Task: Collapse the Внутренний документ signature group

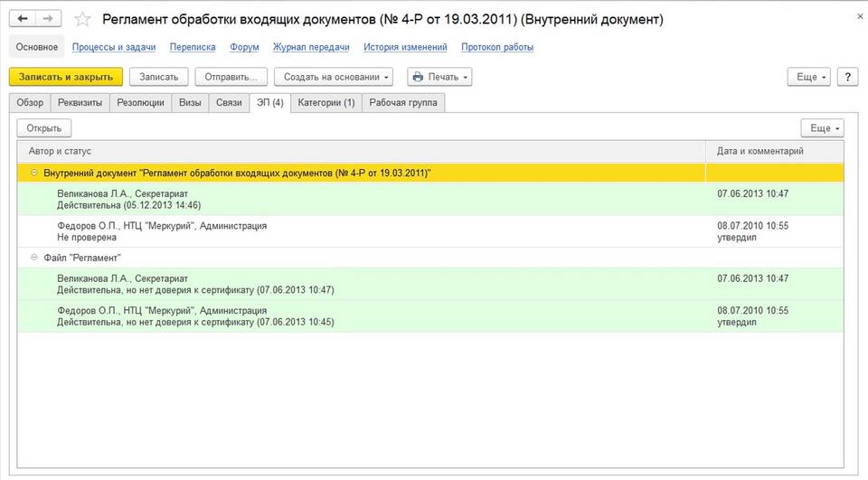Action: 33,173
